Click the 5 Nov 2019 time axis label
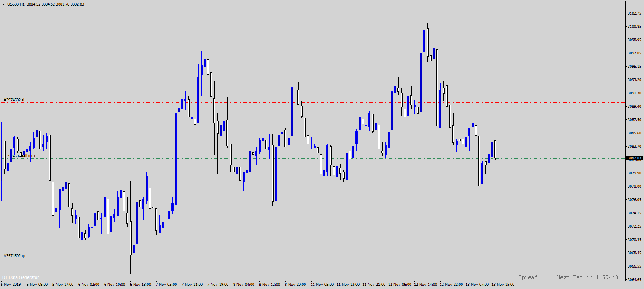Screen dimensions: 644x289 [11, 285]
